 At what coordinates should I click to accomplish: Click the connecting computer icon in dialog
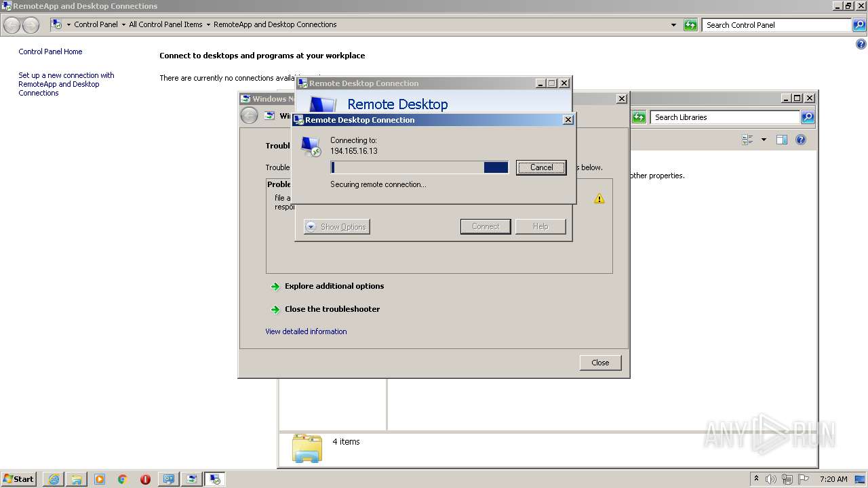[311, 146]
